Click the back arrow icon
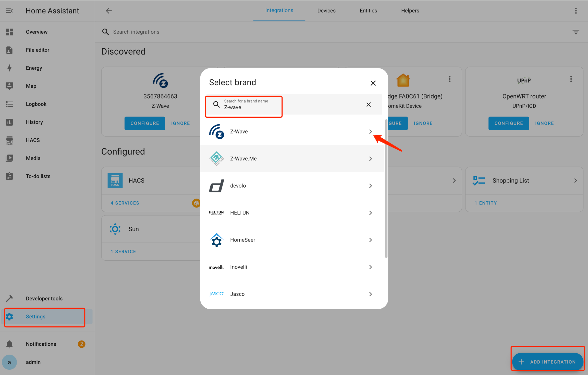 109,11
